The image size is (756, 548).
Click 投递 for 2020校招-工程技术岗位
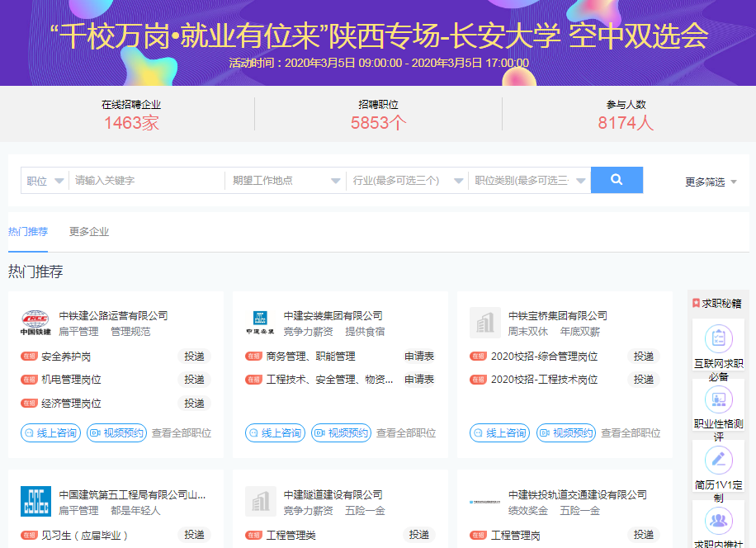click(644, 380)
